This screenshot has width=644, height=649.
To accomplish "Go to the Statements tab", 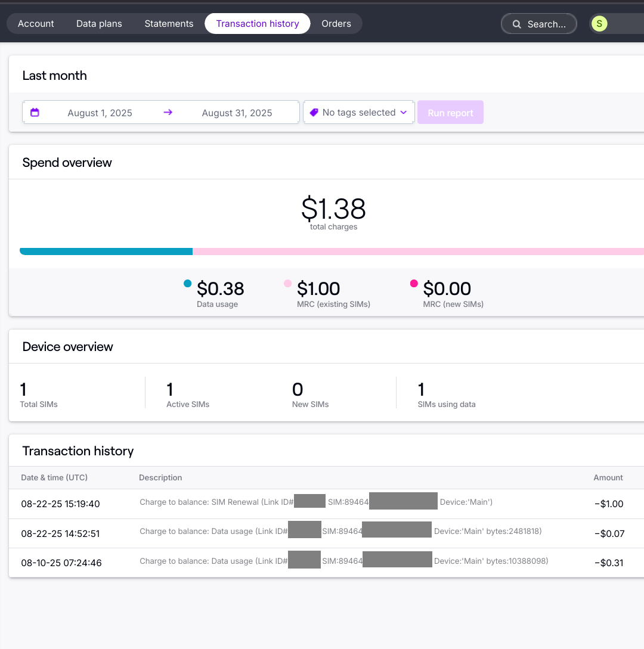I will [169, 24].
